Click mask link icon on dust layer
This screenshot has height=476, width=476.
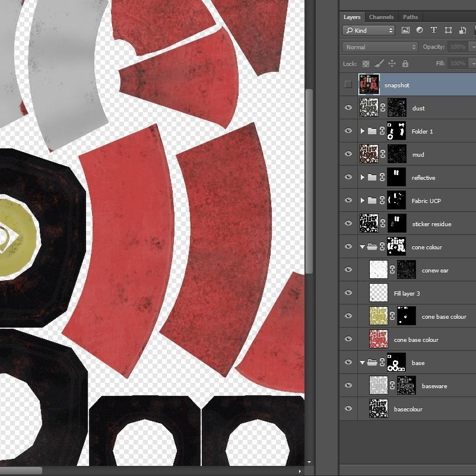pyautogui.click(x=382, y=107)
